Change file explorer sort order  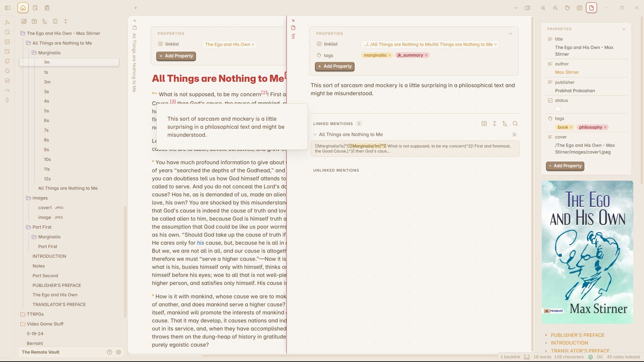tap(45, 21)
